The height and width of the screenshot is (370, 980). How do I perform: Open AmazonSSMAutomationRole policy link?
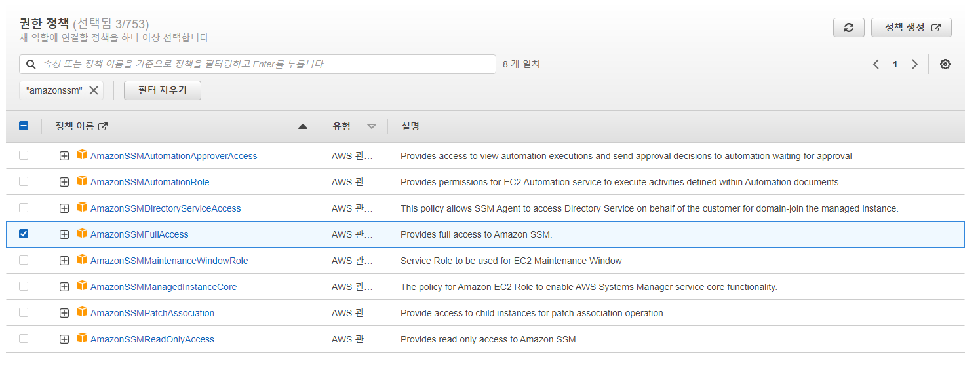[x=150, y=182]
